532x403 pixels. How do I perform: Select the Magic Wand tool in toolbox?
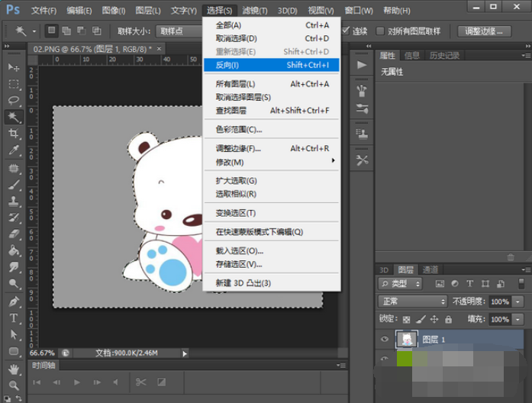click(x=14, y=117)
